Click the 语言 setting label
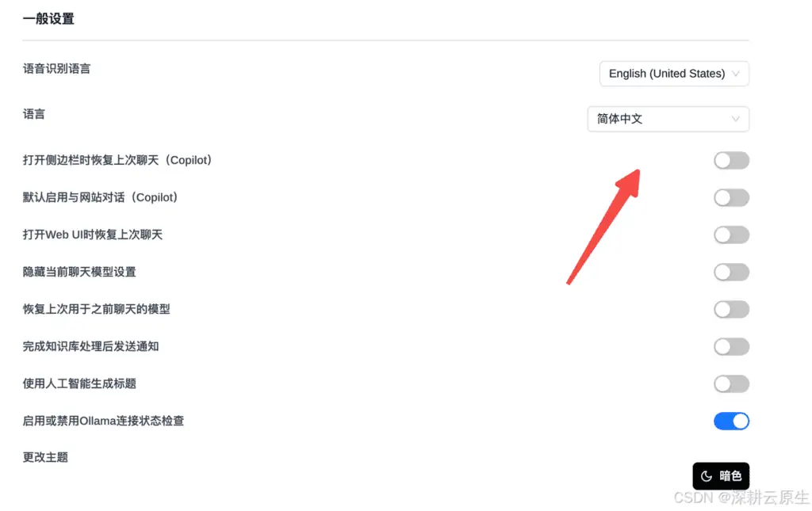 pos(33,113)
